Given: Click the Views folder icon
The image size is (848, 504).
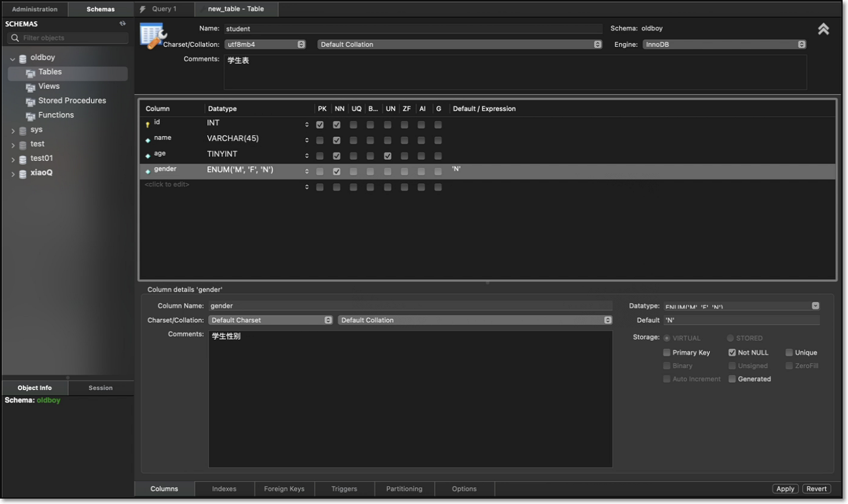Looking at the screenshot, I should (x=30, y=87).
